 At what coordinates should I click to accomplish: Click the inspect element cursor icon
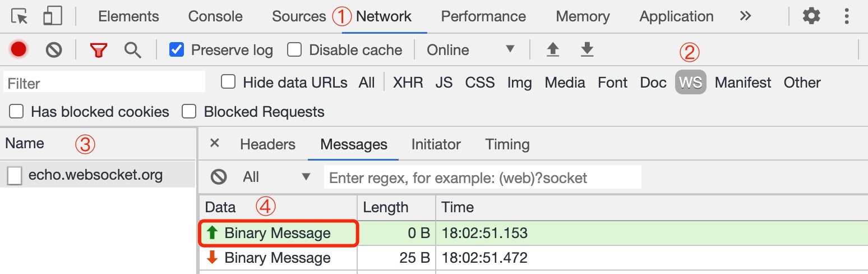(20, 17)
